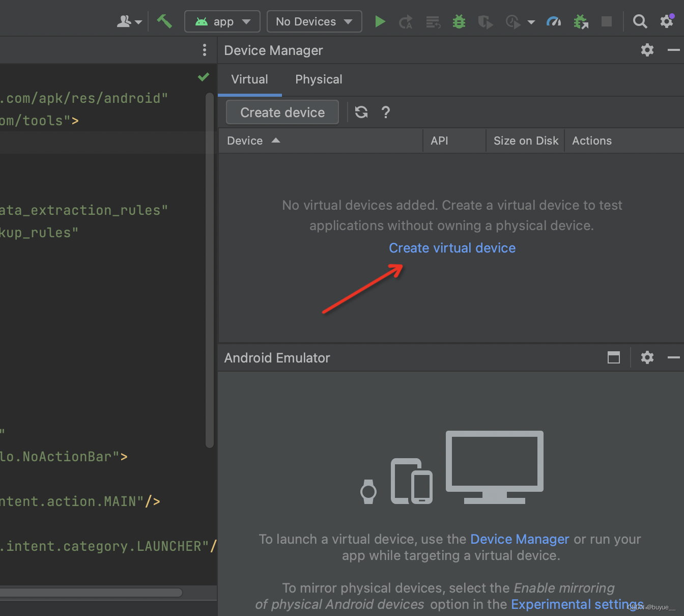This screenshot has height=616, width=684.
Task: Click the Create virtual device link
Action: tap(452, 248)
